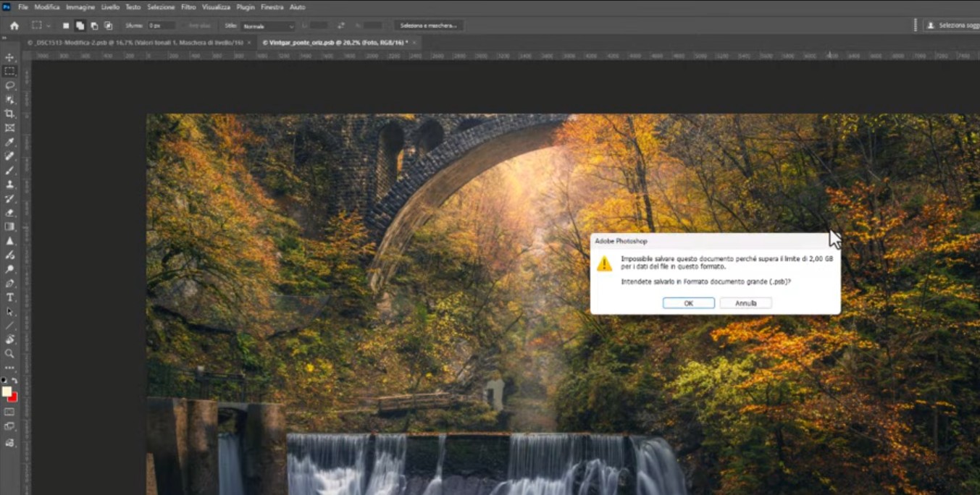Toggle Subtract from selection mode
980x495 pixels.
[95, 25]
